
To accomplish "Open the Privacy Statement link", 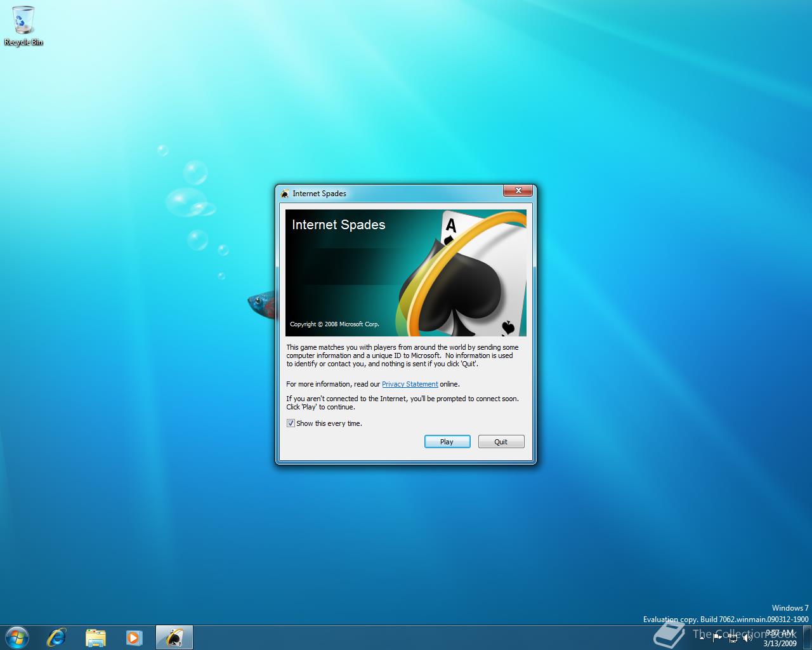I will pos(410,384).
